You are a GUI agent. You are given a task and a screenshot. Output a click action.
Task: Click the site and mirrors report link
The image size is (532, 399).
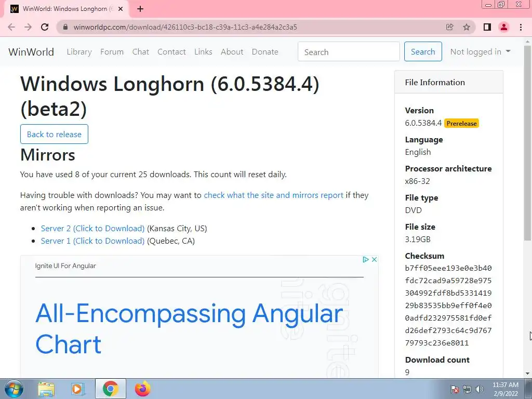click(x=273, y=195)
